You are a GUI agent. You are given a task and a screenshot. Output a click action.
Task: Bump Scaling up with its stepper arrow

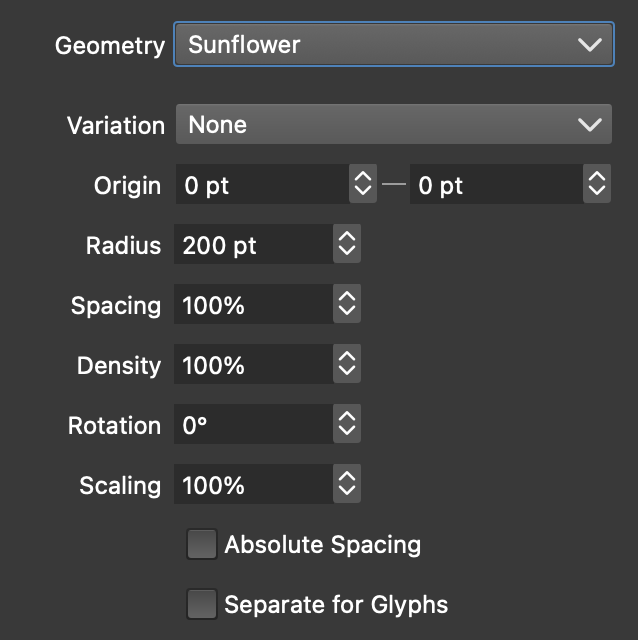tap(347, 478)
